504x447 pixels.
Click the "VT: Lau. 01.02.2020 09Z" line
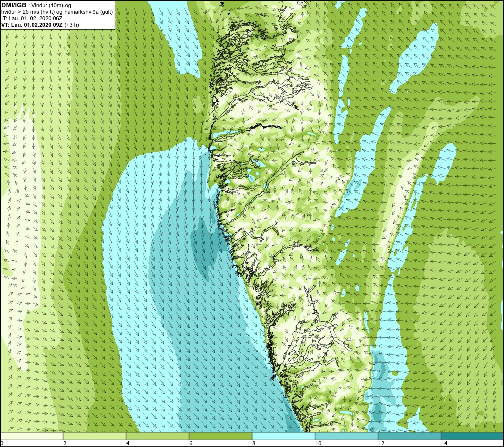[x=32, y=25]
